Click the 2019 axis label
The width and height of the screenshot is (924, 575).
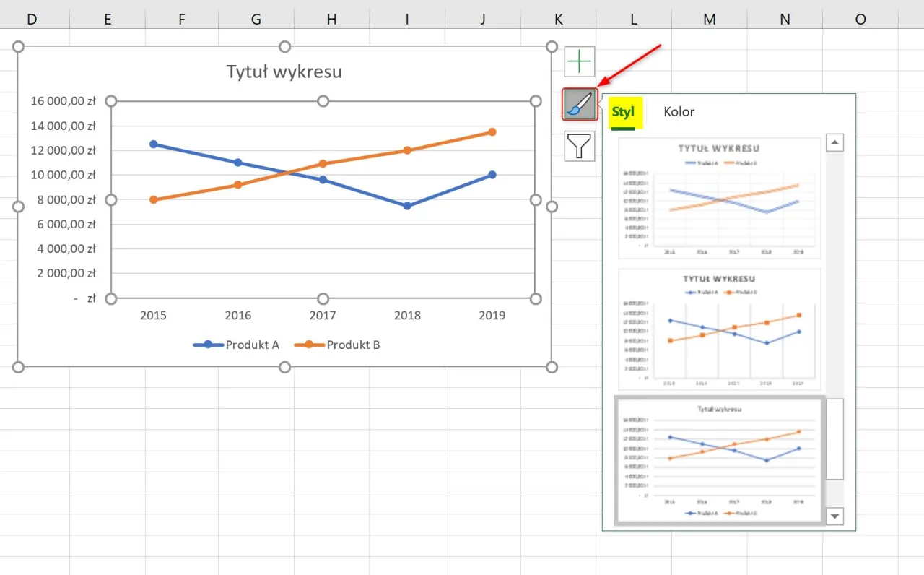point(492,316)
